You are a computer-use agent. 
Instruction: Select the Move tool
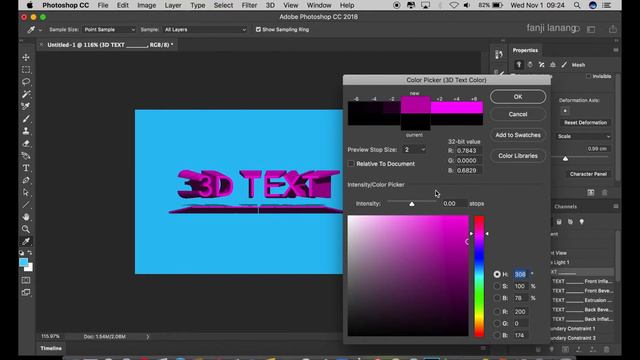pyautogui.click(x=26, y=57)
